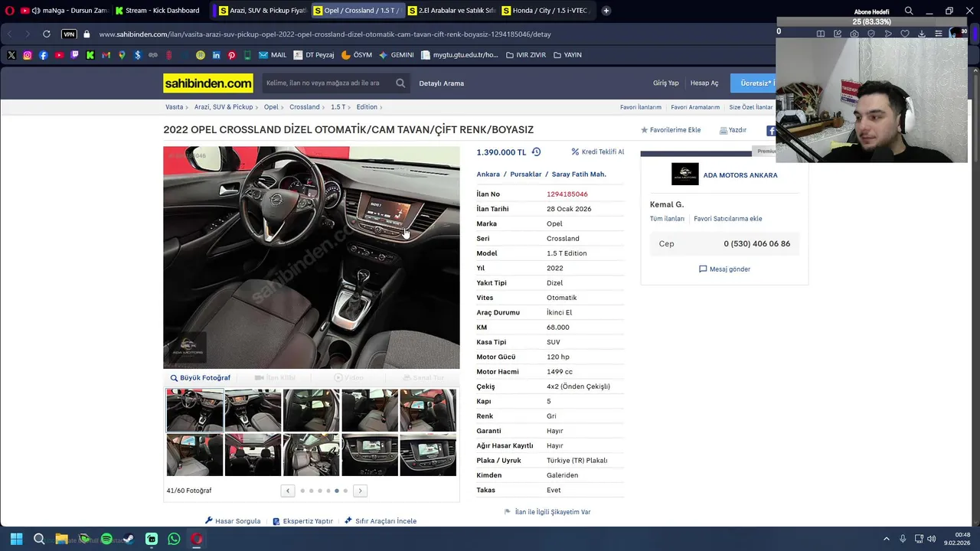Go to previous thumbnail page arrow
The width and height of the screenshot is (980, 551).
click(x=288, y=491)
